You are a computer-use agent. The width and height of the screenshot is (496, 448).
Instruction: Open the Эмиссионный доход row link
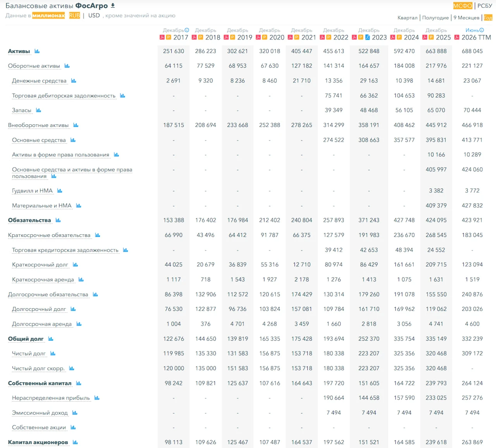pyautogui.click(x=40, y=413)
